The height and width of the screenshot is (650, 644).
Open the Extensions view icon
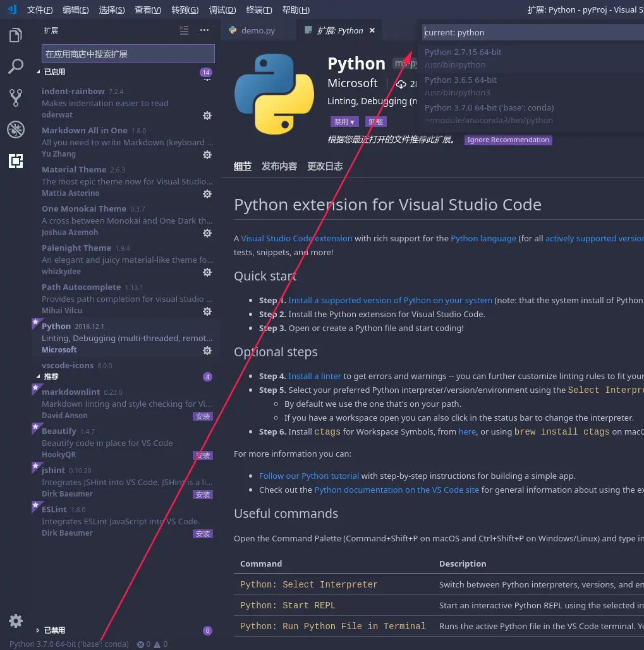[x=15, y=161]
